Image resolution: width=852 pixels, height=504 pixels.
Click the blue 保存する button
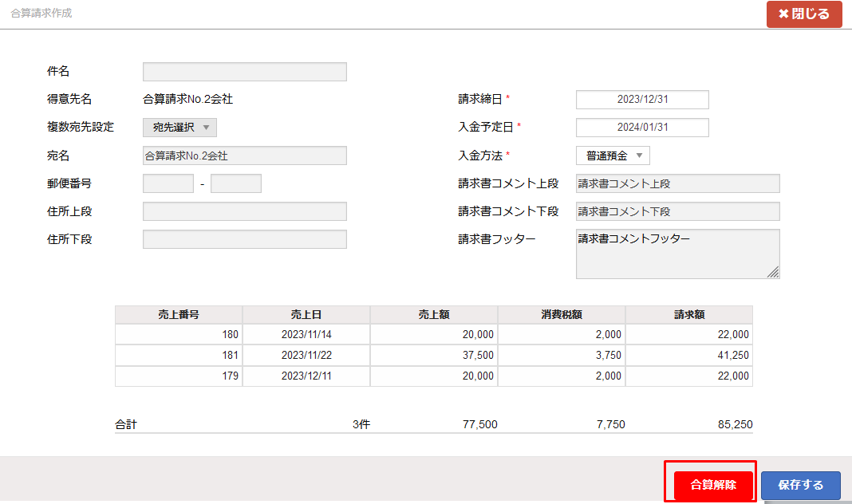[800, 483]
